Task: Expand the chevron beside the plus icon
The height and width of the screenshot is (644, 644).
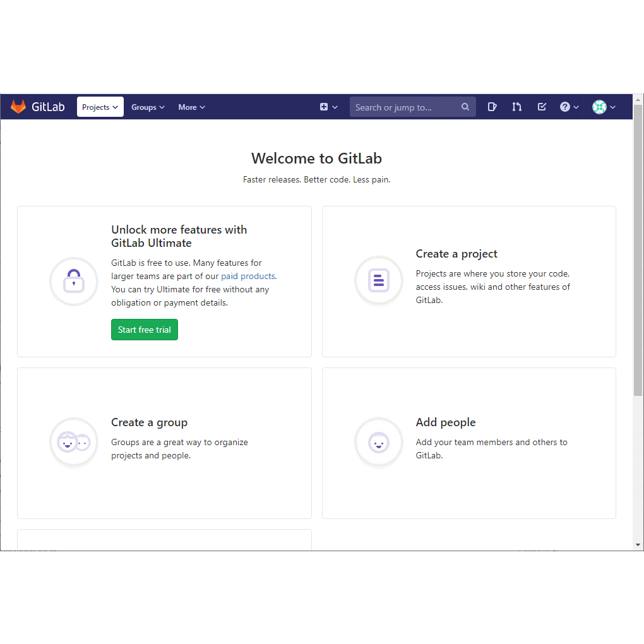Action: click(x=335, y=107)
